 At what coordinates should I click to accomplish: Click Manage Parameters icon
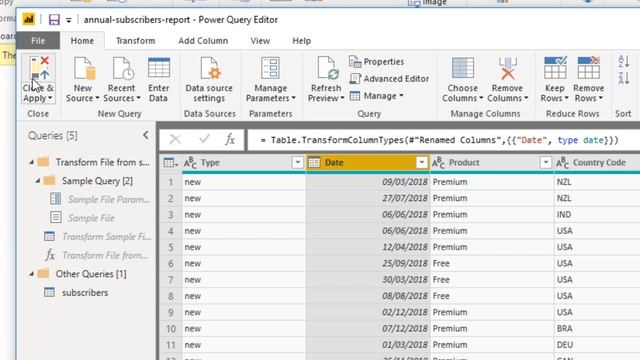(270, 68)
